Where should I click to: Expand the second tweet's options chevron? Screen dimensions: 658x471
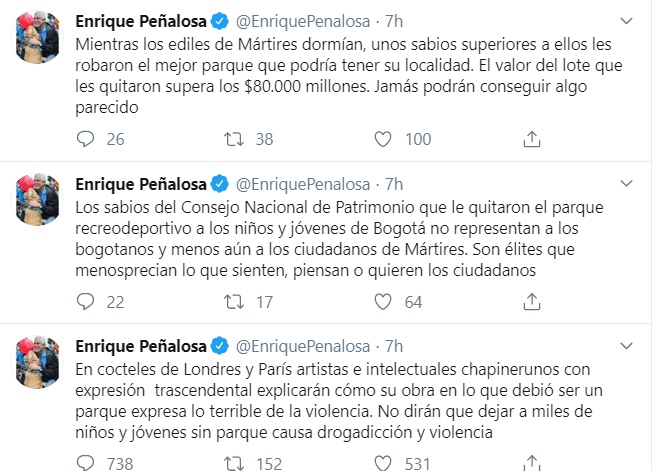click(626, 183)
